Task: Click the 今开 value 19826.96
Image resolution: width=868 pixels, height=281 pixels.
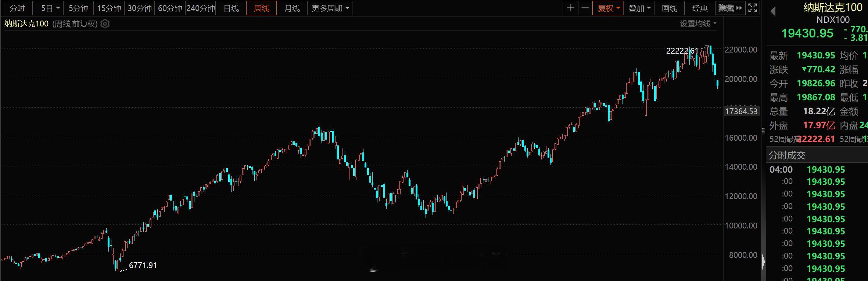Action: (816, 83)
